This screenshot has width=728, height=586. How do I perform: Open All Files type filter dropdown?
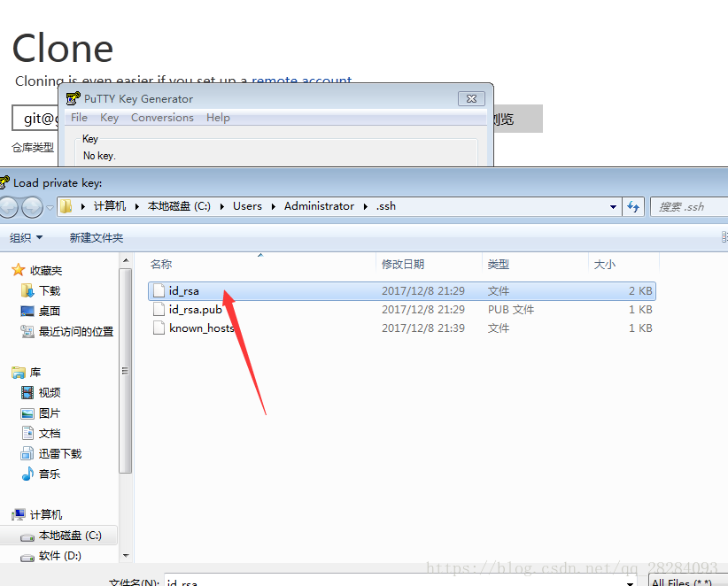688,582
